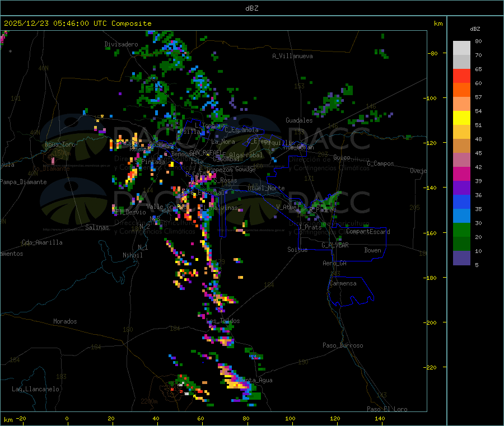Click the Guadales place label

299,120
